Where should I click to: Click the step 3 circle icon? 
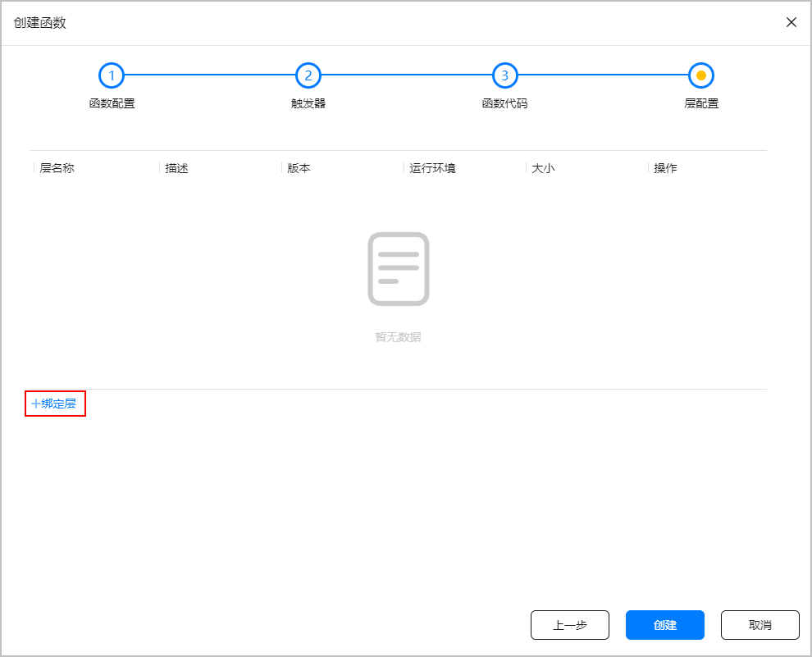(x=504, y=75)
